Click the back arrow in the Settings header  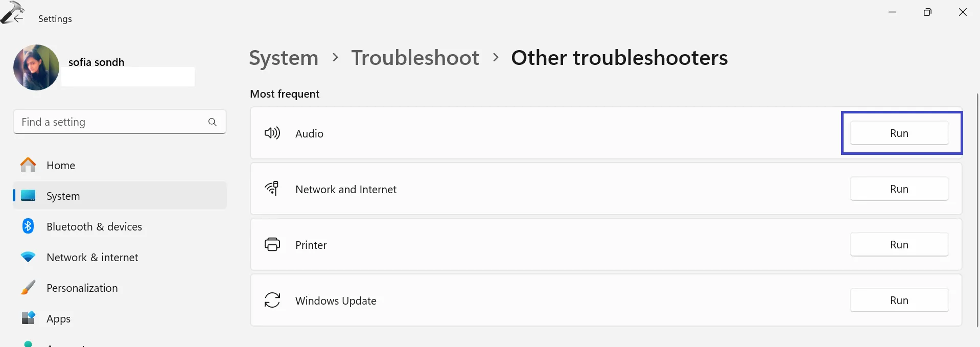pos(18,18)
